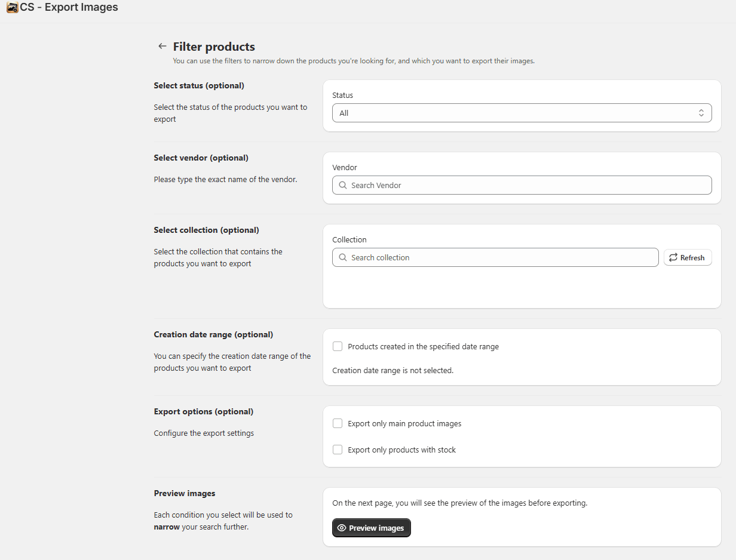Click the magnifier icon in Collection search
The image size is (736, 560).
[x=343, y=257]
